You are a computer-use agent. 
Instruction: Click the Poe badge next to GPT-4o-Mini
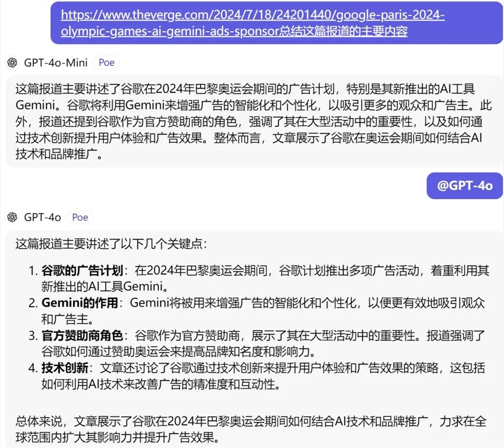106,63
